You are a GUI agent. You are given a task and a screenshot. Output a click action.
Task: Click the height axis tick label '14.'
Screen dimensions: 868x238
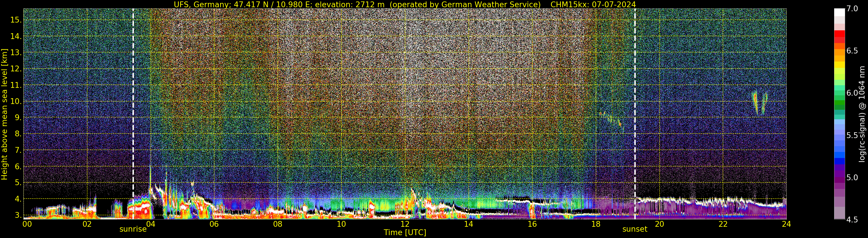(x=16, y=36)
